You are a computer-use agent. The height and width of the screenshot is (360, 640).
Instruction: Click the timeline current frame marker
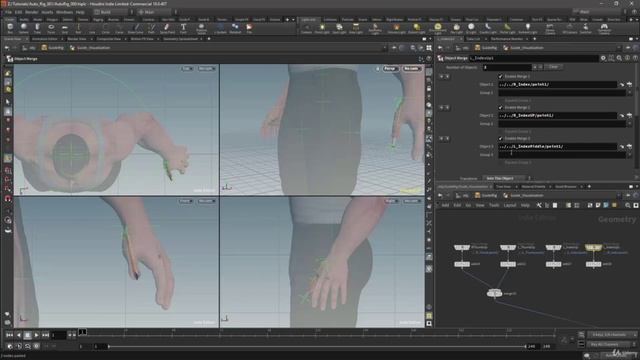point(82,332)
